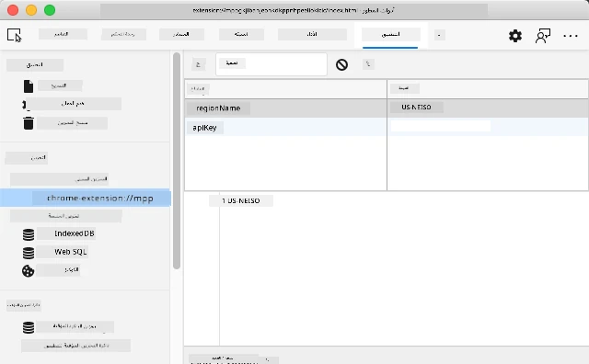Image resolution: width=589 pixels, height=364 pixels.
Task: Click the Storage section heading in sidebar
Action: 27,157
